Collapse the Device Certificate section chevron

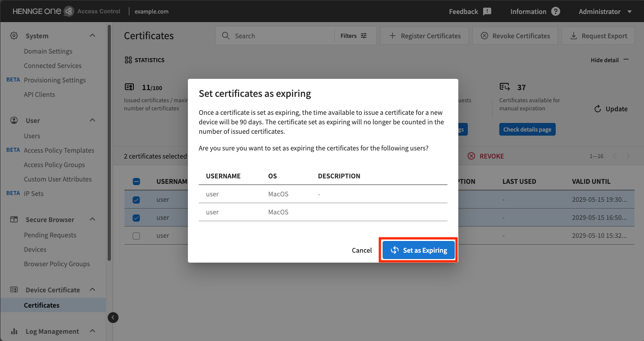(x=92, y=290)
